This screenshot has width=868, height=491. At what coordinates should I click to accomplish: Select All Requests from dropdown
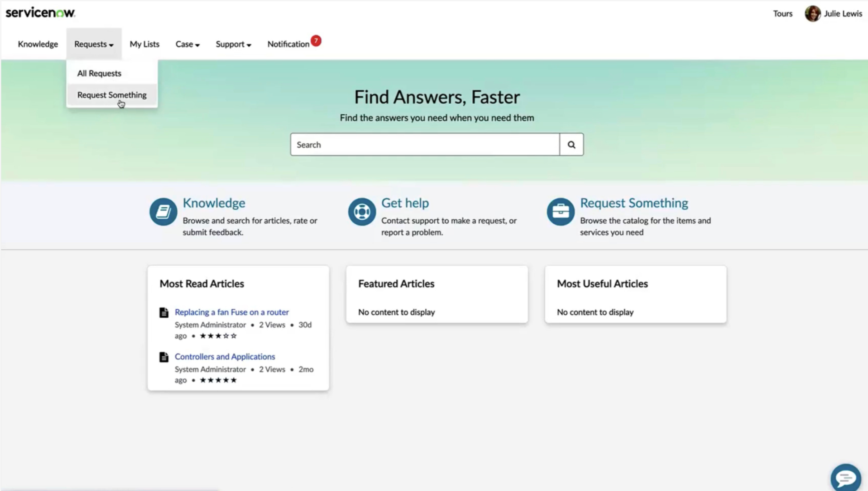click(99, 73)
